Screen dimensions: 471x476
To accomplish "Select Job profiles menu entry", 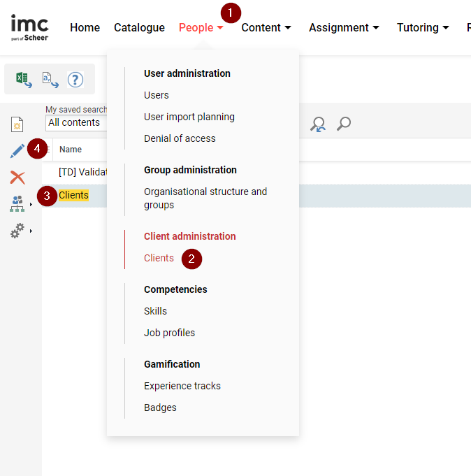I will pos(169,333).
